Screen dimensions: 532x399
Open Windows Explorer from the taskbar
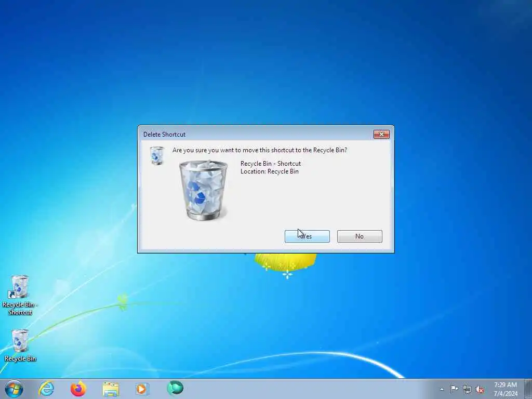coord(111,389)
